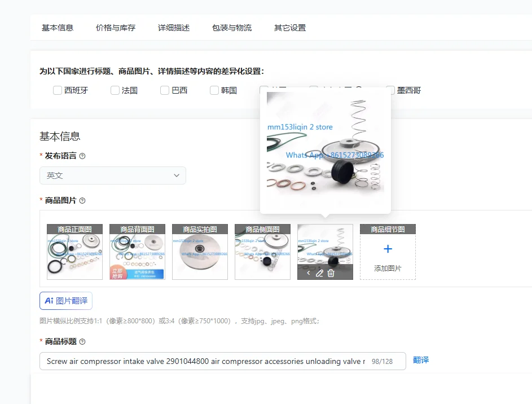Delete the hovered image with the trash icon

pyautogui.click(x=331, y=273)
